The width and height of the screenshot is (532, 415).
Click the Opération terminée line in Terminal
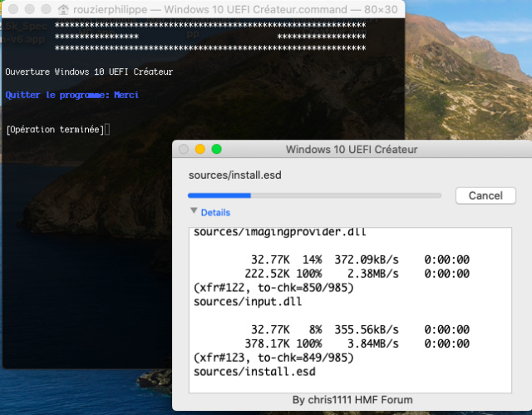pos(55,130)
